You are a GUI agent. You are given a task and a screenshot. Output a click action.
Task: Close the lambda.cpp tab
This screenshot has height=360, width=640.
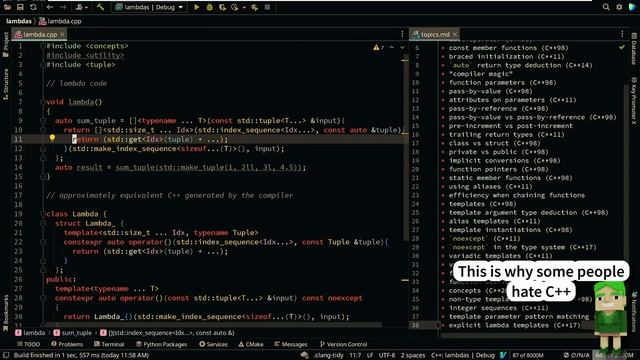pyautogui.click(x=62, y=34)
